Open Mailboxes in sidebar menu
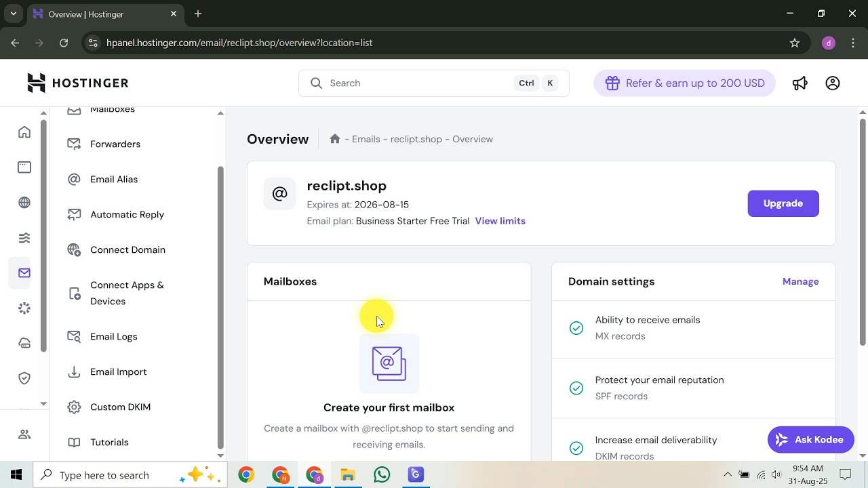Image resolution: width=868 pixels, height=488 pixels. (x=112, y=110)
